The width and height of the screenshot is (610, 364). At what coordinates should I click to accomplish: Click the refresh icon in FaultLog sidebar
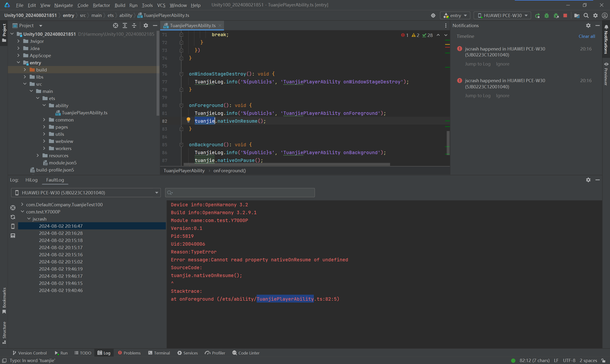13,217
